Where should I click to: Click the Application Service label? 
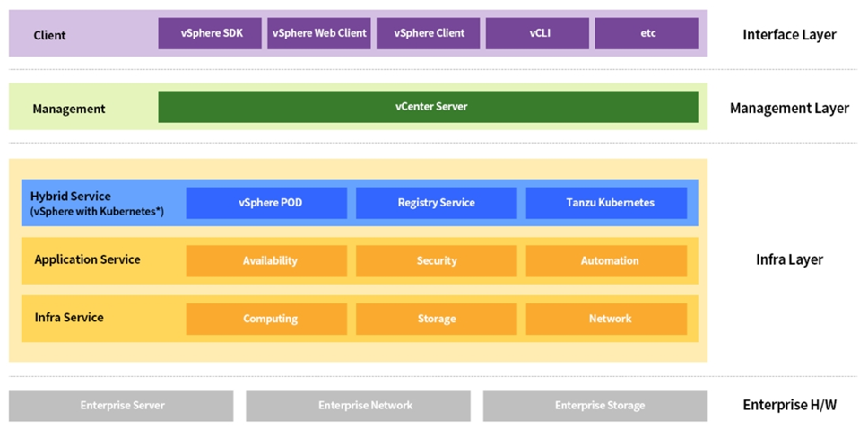pyautogui.click(x=87, y=259)
